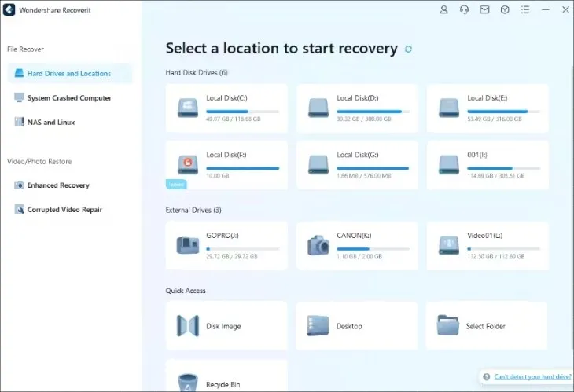Select the locked Local Disk(F:) drive

coord(226,163)
